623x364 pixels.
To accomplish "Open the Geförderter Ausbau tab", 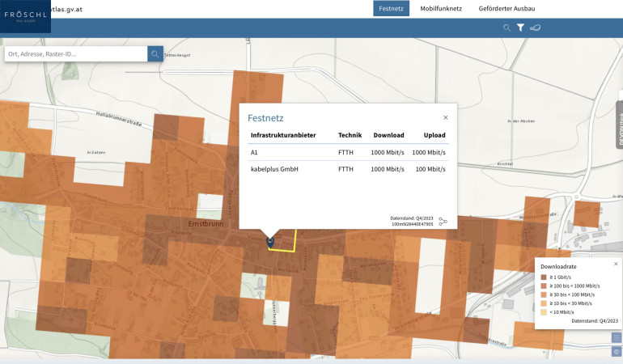I will click(506, 8).
